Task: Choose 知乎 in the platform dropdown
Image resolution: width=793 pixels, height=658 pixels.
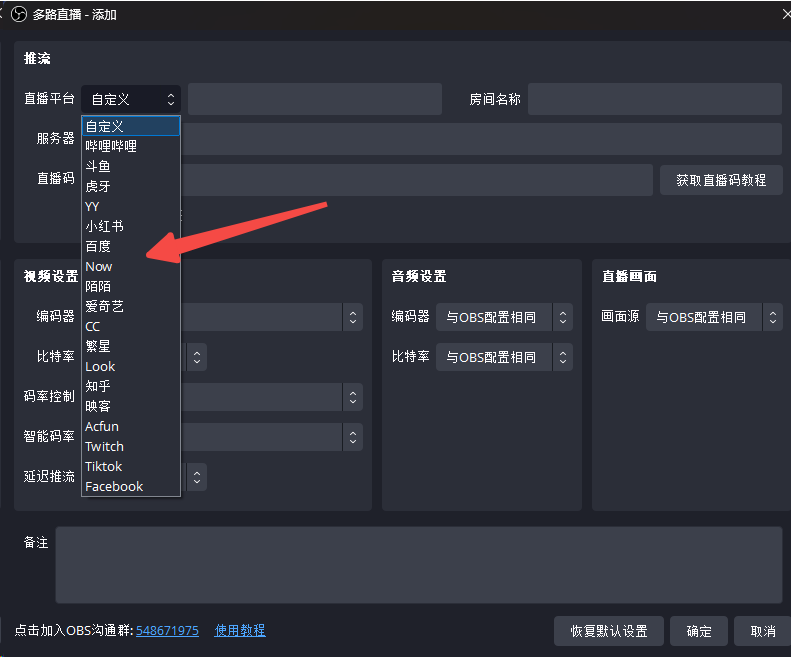Action: 131,386
